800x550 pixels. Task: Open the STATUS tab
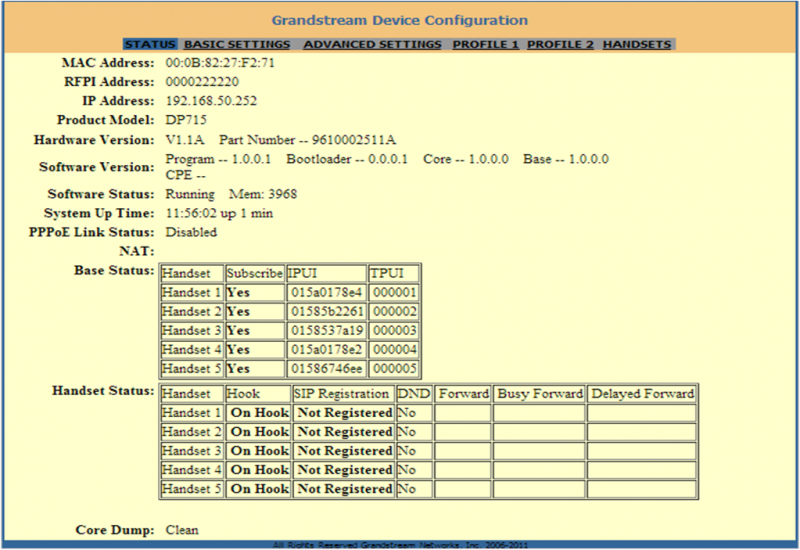click(x=150, y=44)
